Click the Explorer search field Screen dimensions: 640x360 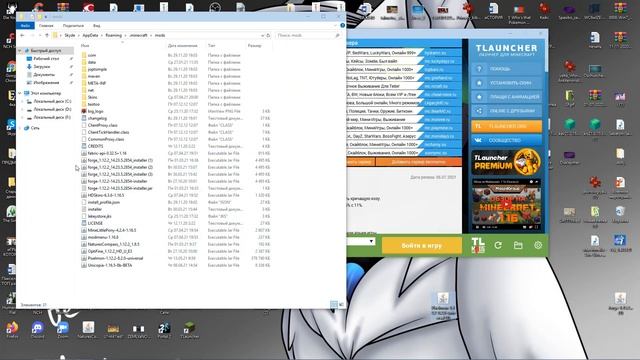pos(308,36)
